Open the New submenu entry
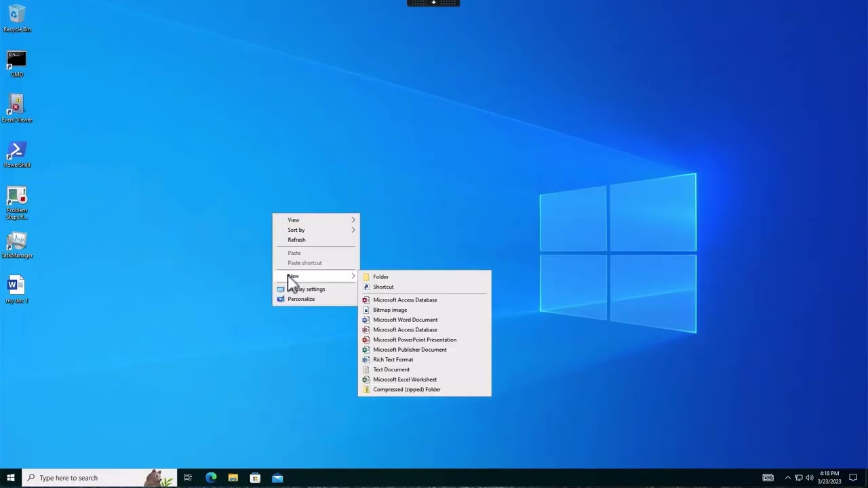Image resolution: width=868 pixels, height=488 pixels. (x=316, y=277)
